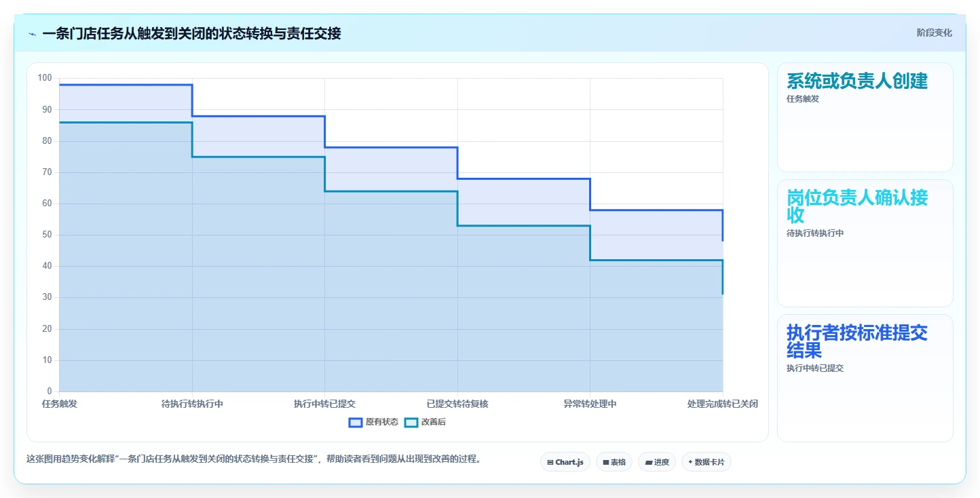Click x-axis label 任务触发
The width and height of the screenshot is (980, 498).
tap(60, 404)
